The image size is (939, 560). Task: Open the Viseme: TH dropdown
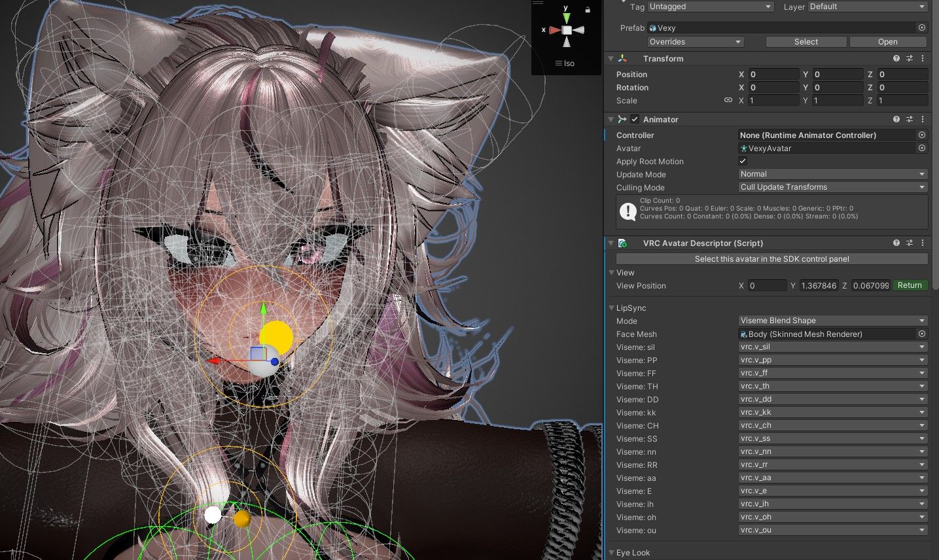pos(833,386)
